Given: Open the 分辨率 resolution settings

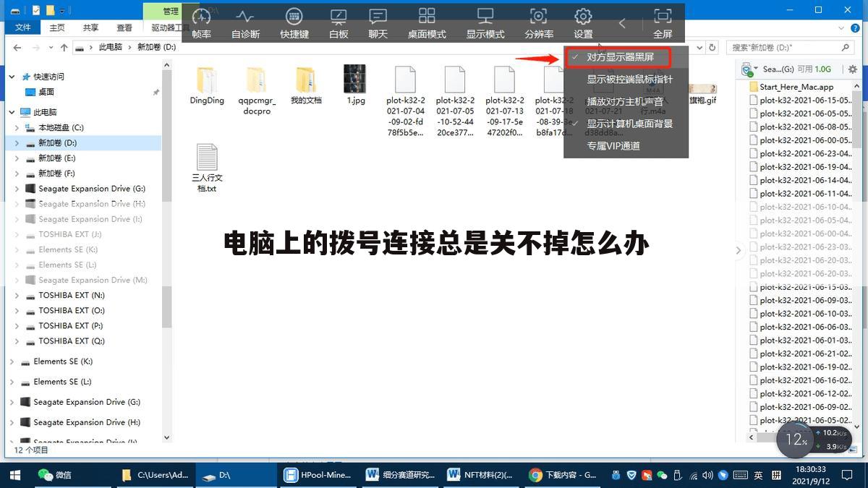Looking at the screenshot, I should click(x=538, y=22).
